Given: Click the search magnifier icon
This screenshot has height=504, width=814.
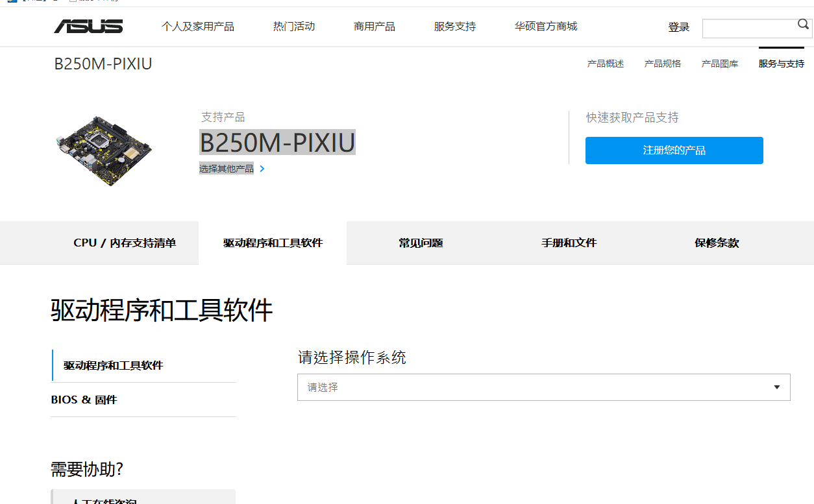Looking at the screenshot, I should click(804, 25).
